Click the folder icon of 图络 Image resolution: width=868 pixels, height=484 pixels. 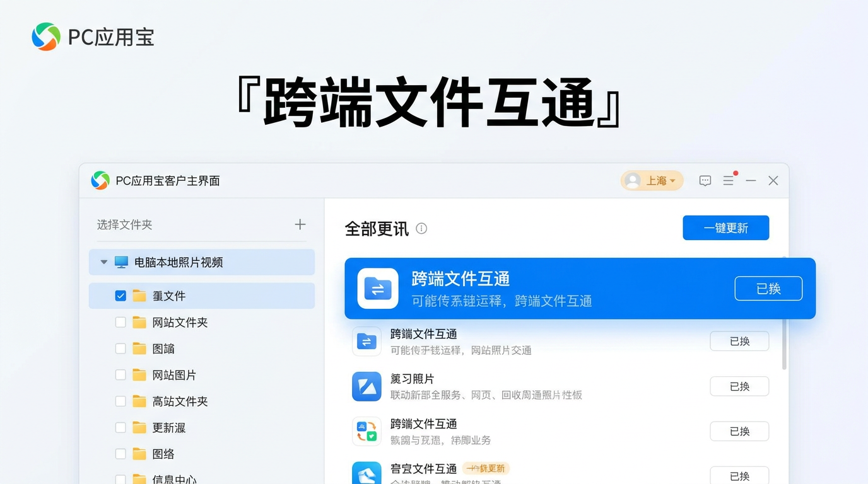point(139,454)
